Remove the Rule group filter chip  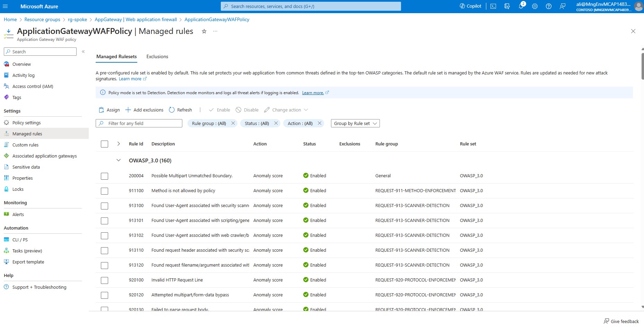233,123
